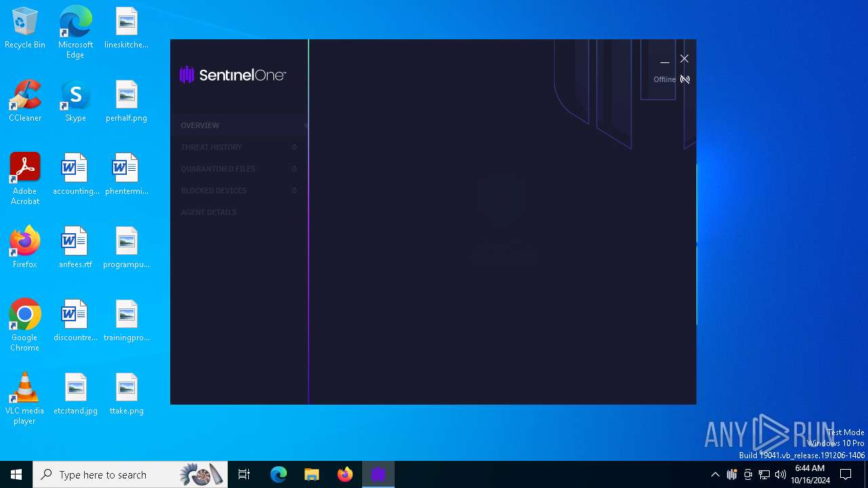
Task: Open the Windows Start menu
Action: (16, 474)
